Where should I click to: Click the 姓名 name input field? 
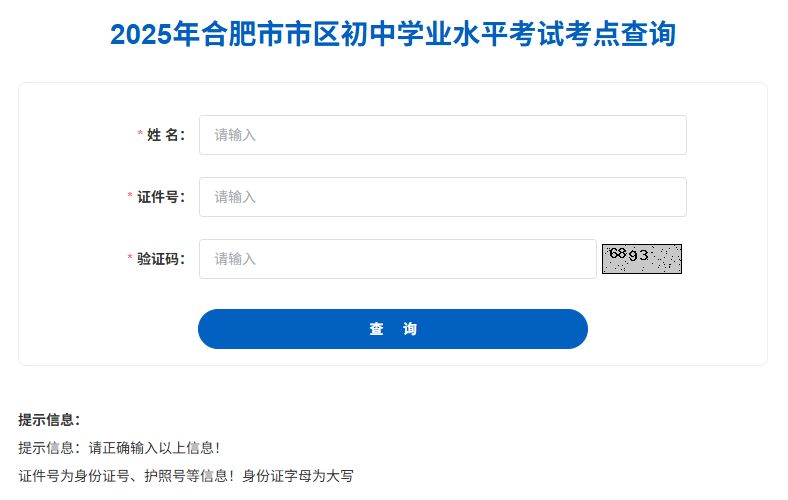pyautogui.click(x=443, y=135)
